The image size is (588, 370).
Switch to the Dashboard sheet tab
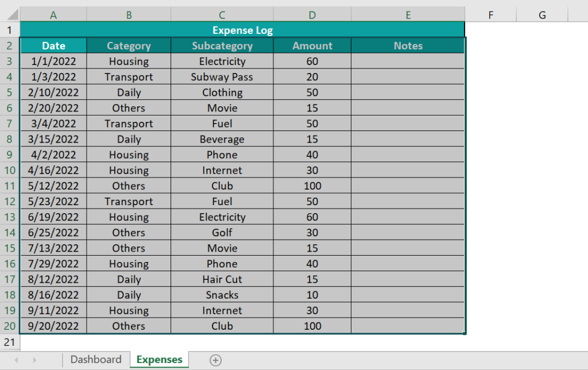pyautogui.click(x=95, y=360)
